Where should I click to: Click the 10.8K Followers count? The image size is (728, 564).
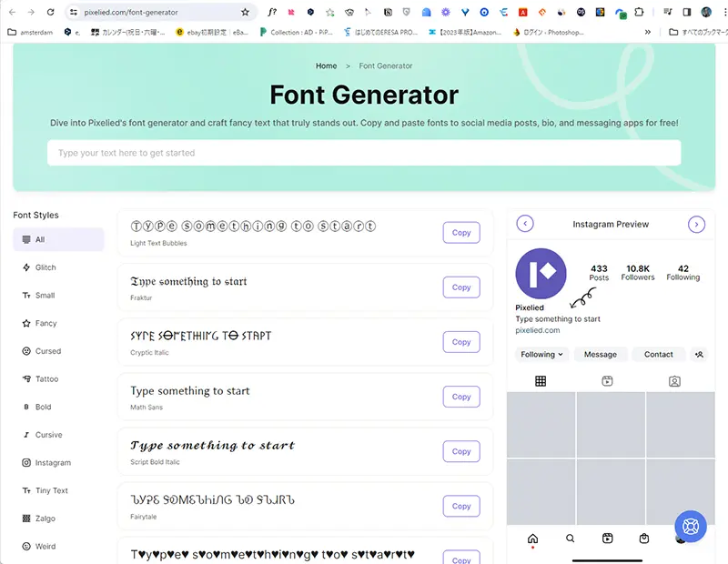click(x=638, y=273)
